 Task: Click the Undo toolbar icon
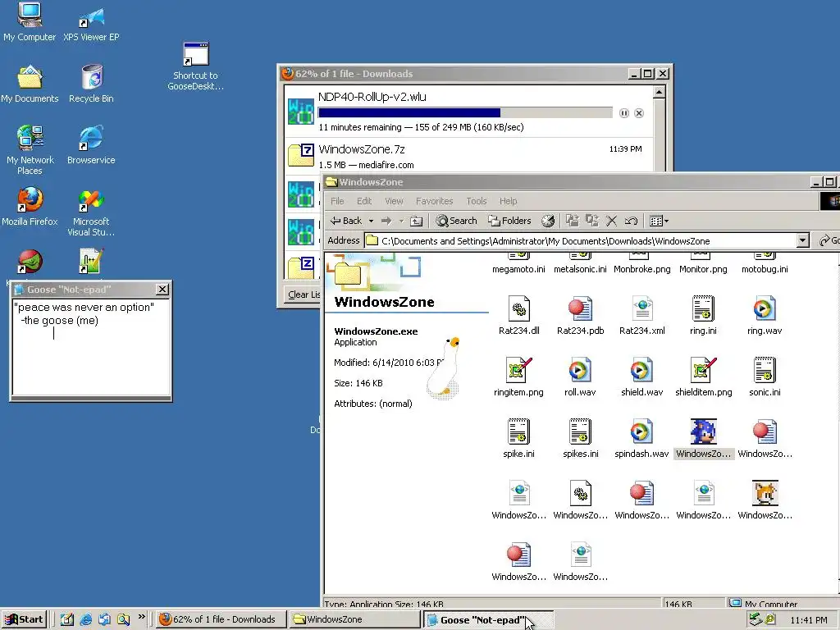[631, 221]
